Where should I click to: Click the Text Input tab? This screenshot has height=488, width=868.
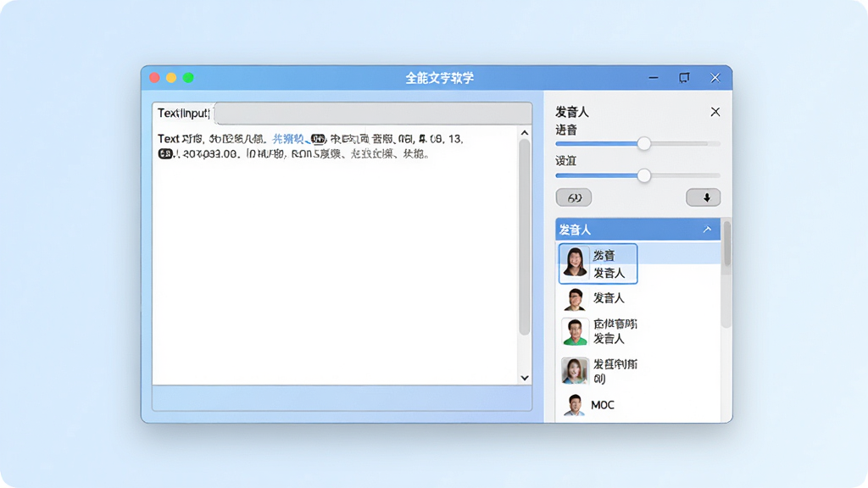[x=183, y=114]
